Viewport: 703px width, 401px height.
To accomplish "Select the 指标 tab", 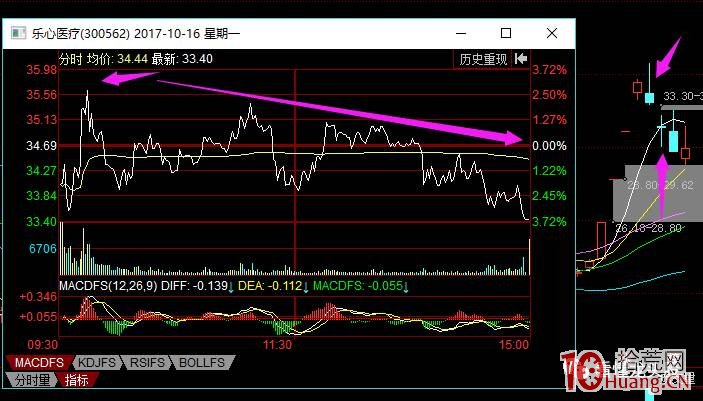I will pos(77,380).
